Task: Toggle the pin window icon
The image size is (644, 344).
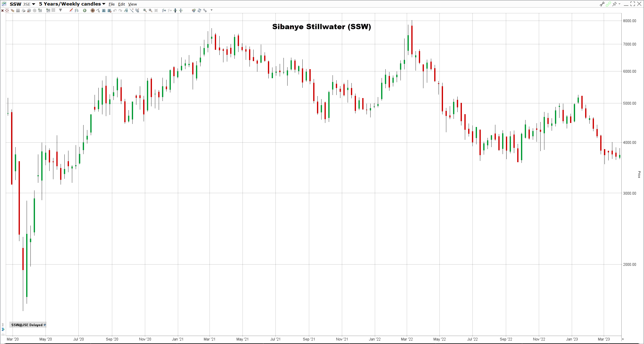Action: pos(615,4)
